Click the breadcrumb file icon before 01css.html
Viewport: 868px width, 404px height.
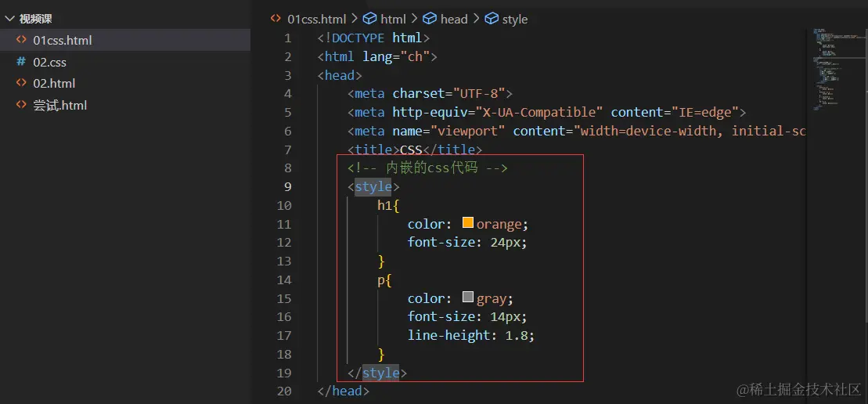[x=276, y=19]
